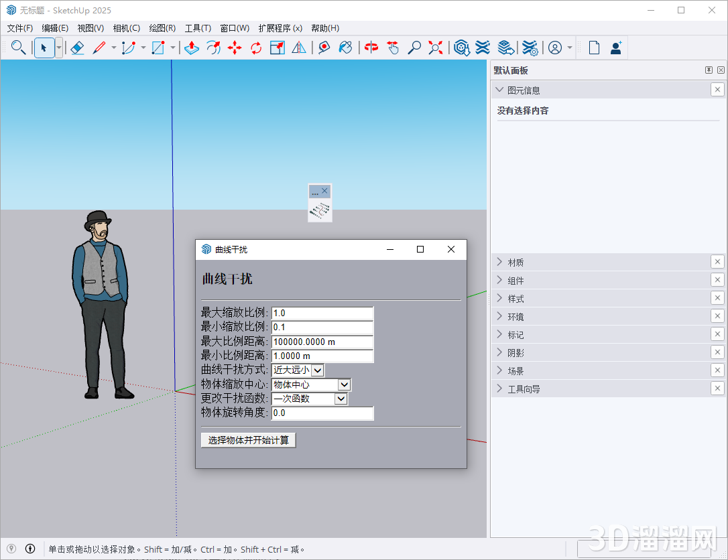
Task: Select the Zoom tool
Action: click(x=414, y=48)
